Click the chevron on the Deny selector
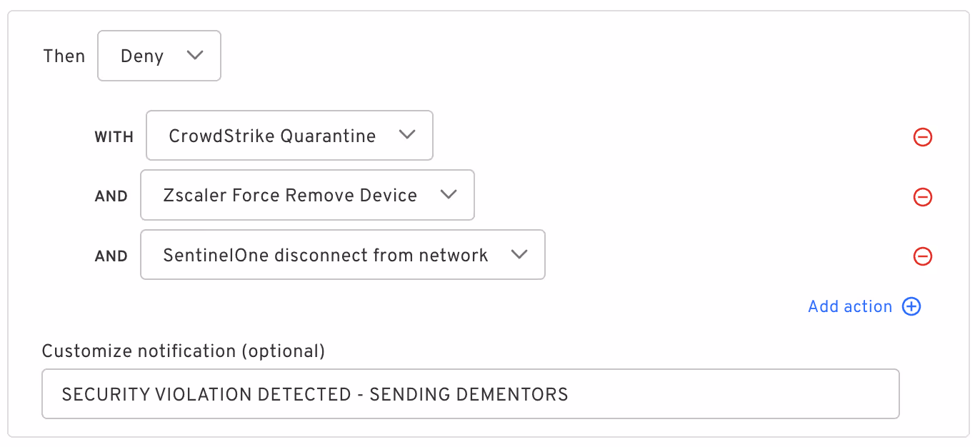The height and width of the screenshot is (447, 980). pyautogui.click(x=195, y=56)
